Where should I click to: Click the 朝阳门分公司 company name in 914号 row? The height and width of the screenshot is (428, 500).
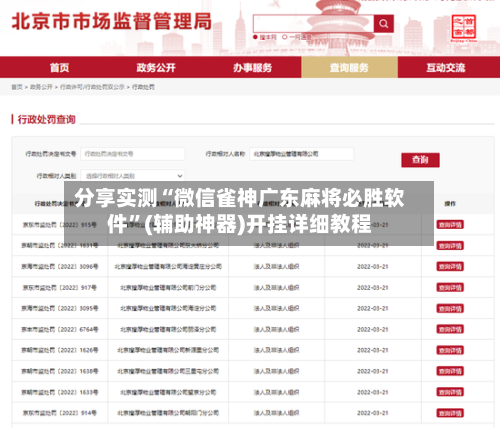pyautogui.click(x=168, y=413)
